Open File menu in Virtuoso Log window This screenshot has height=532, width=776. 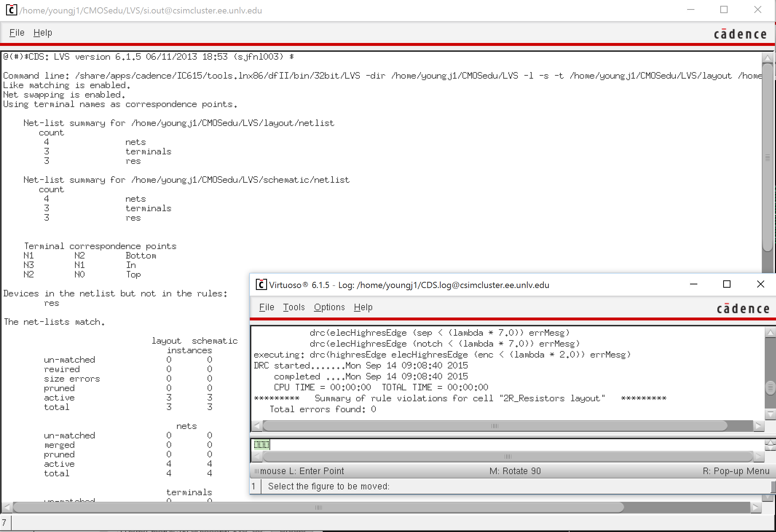click(x=267, y=307)
